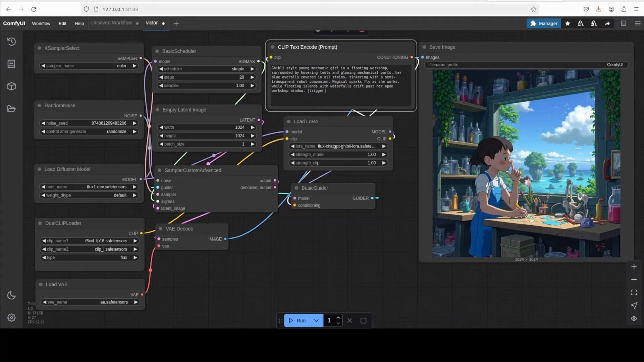
Task: Open the hamburger menu in ComfyUI top bar
Action: pyautogui.click(x=638, y=23)
